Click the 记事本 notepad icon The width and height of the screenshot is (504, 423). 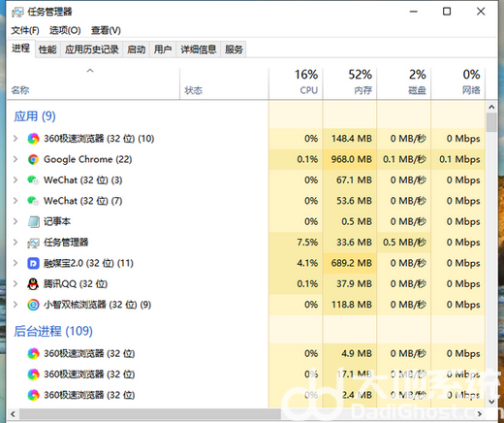coord(33,221)
